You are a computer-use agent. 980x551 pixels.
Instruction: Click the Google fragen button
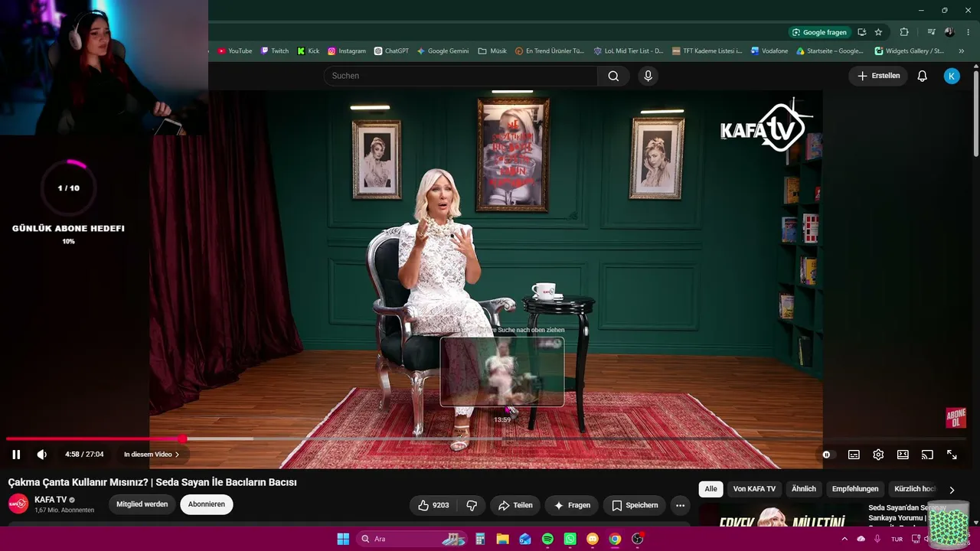(819, 32)
